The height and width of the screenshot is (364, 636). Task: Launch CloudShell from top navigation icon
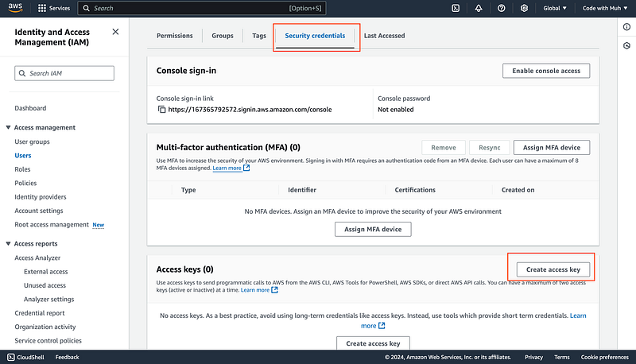click(455, 8)
